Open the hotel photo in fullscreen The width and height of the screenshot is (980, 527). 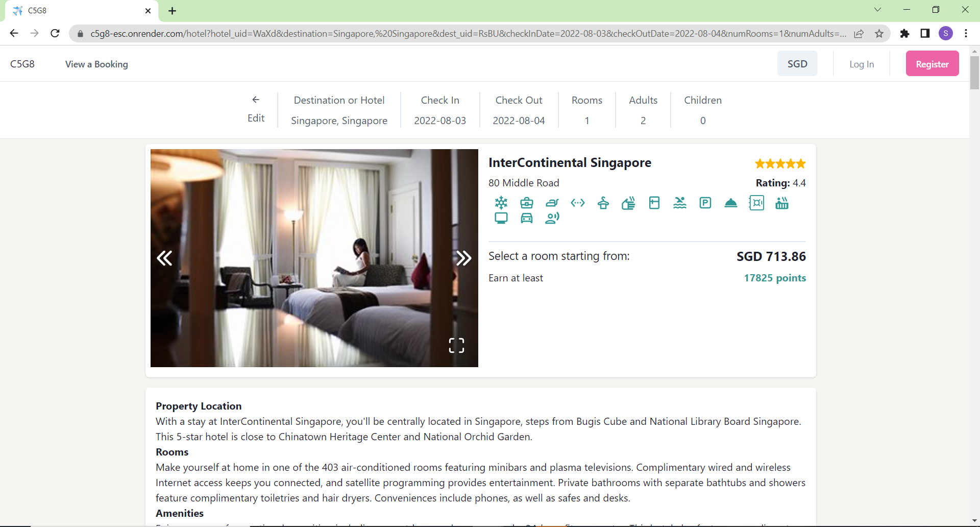[x=456, y=346]
